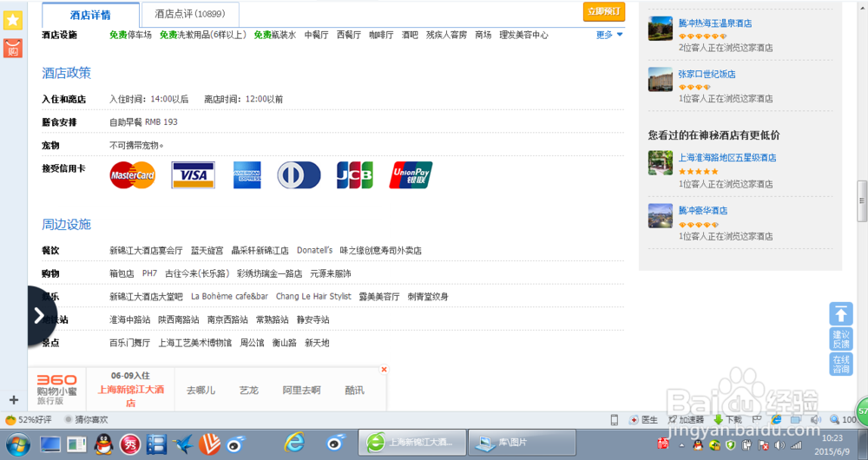Click thumbnail of 张家口世纪饭店
868x460 pixels.
[x=661, y=79]
